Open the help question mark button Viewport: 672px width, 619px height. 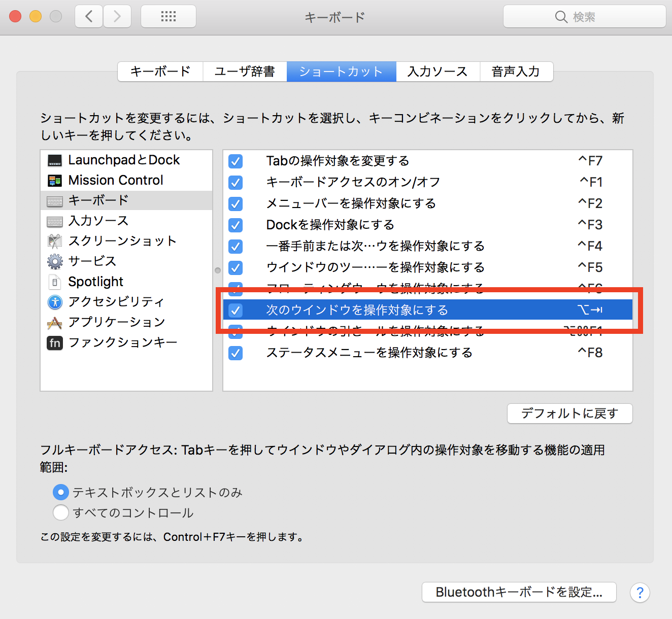(x=640, y=592)
